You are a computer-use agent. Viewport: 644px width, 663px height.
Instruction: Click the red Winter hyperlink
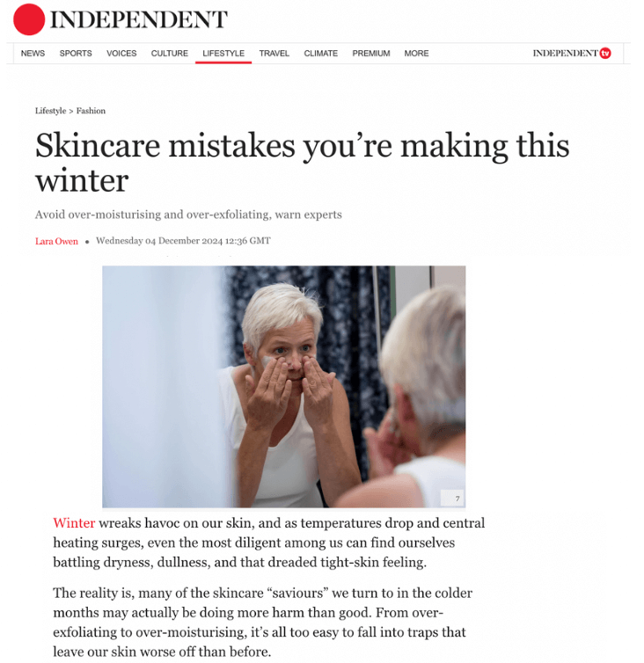click(74, 523)
